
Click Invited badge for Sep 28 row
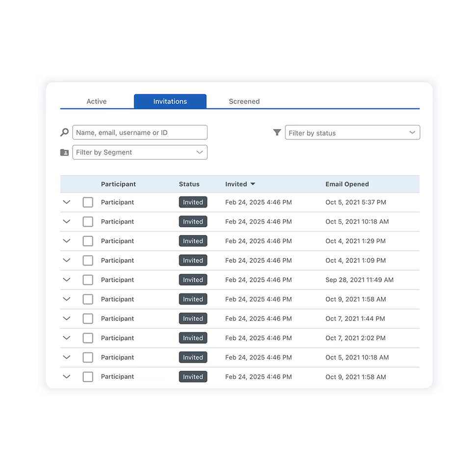(193, 280)
